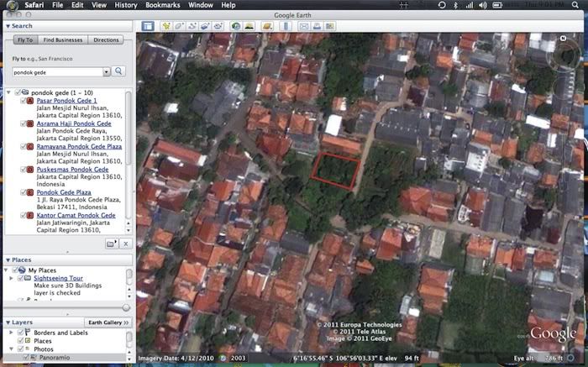Toggle Panoramio layer checkbox
588x367 pixels.
pyautogui.click(x=26, y=357)
